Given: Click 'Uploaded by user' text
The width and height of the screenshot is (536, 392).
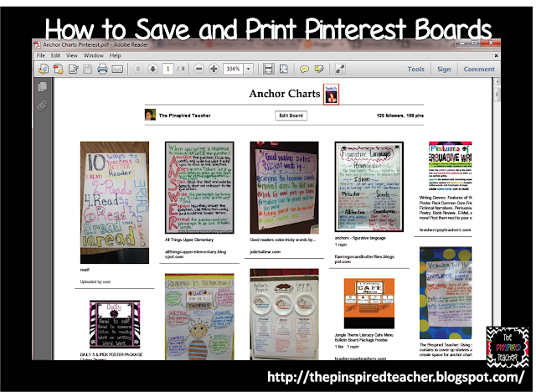Looking at the screenshot, I should (95, 282).
